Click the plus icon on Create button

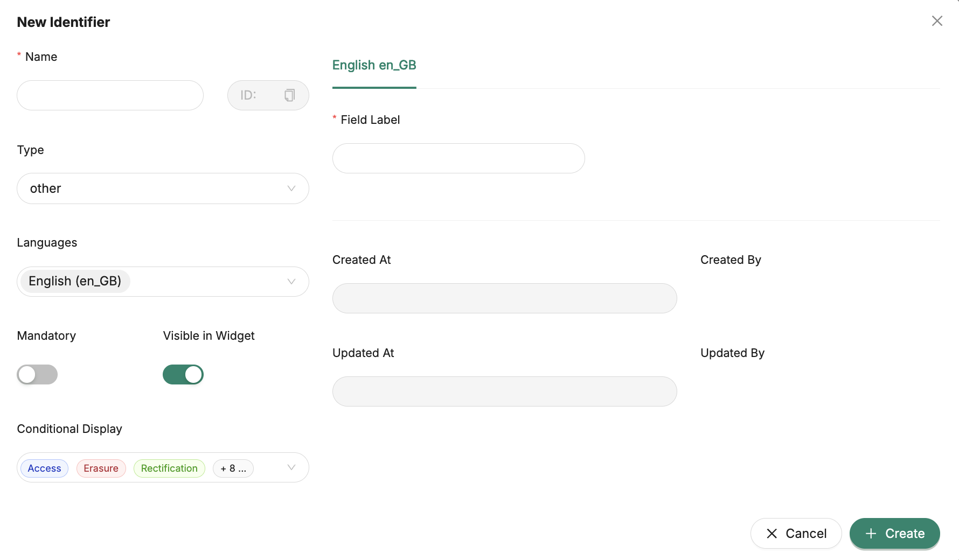[871, 534]
